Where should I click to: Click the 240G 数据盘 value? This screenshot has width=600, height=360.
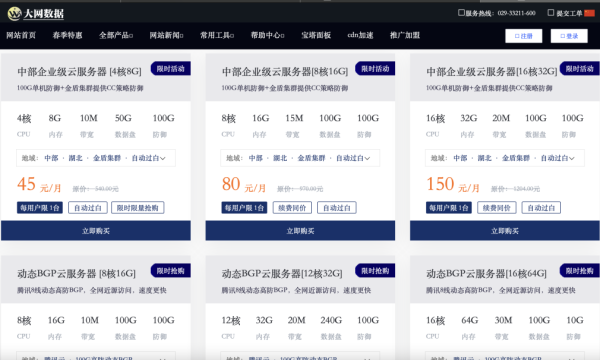[x=331, y=320]
